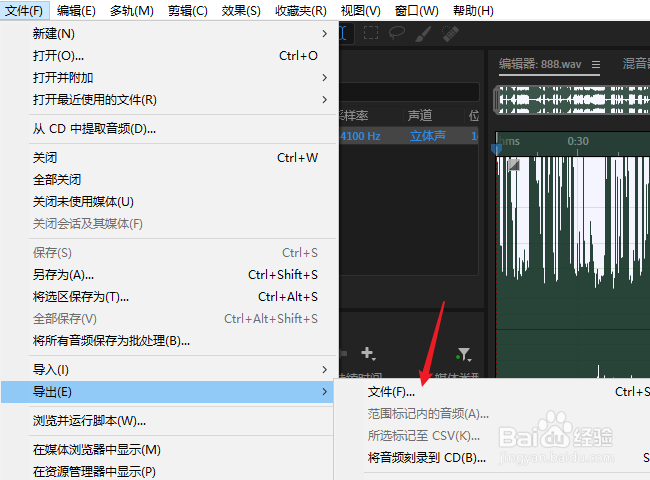Click the add marker plus icon
Screen dimensions: 650x480
pos(368,354)
